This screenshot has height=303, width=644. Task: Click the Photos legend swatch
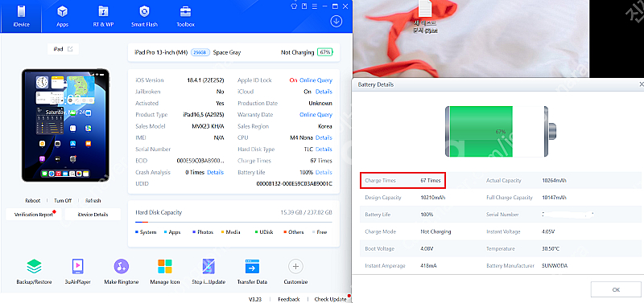[x=194, y=232]
